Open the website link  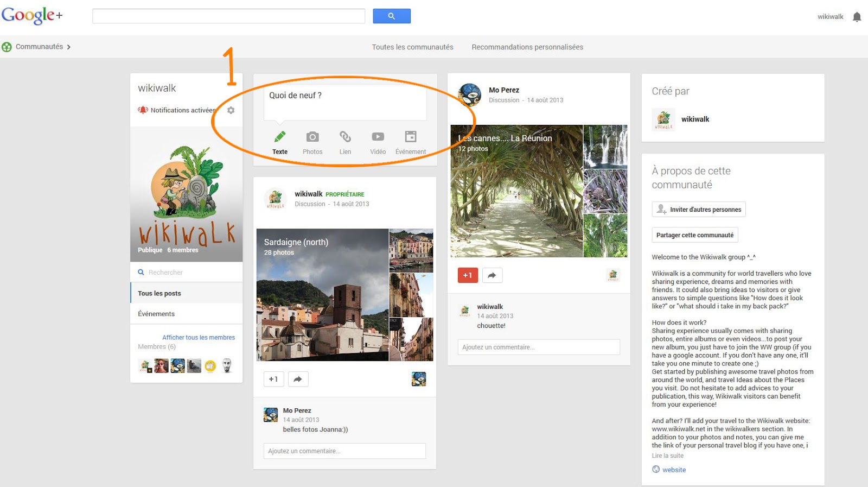[x=674, y=470]
